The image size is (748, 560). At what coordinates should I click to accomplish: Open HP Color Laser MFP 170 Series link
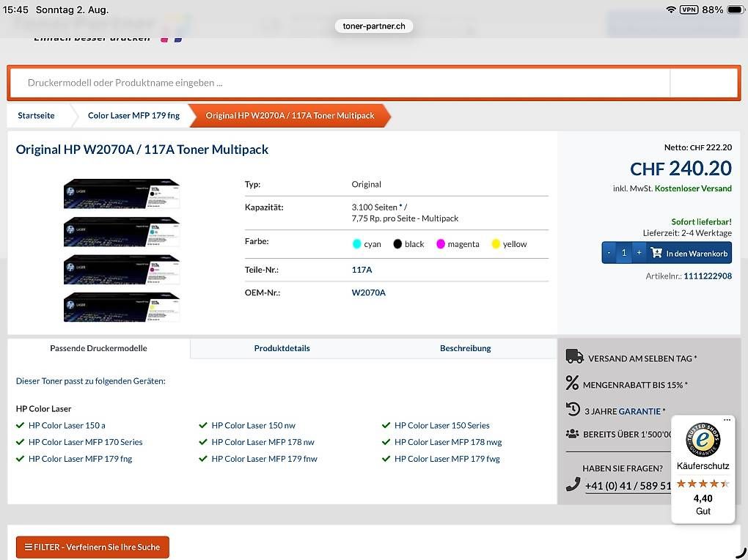85,442
